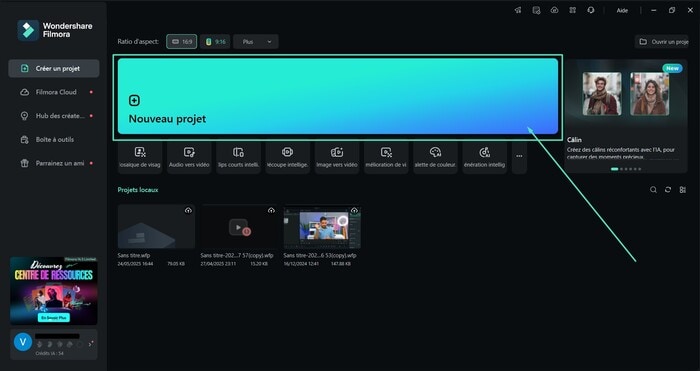Screen dimensions: 700x371
Task: Select the 16:9 aspect ratio
Action: pos(182,42)
